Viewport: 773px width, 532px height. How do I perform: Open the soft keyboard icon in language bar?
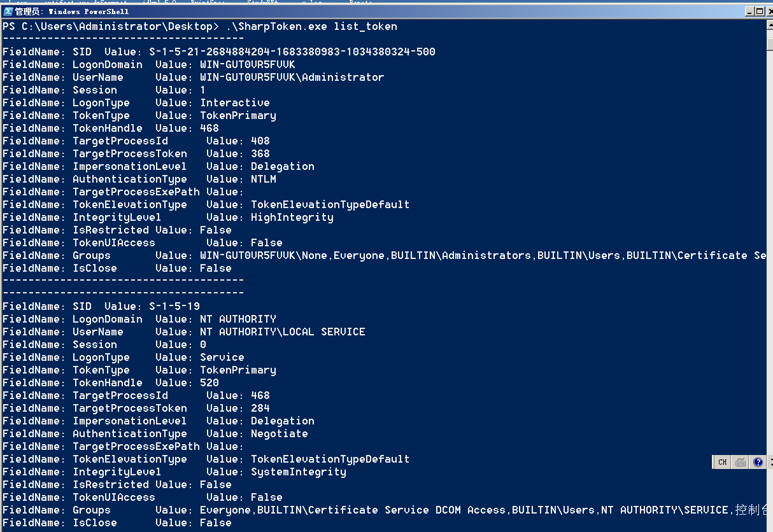click(x=740, y=463)
